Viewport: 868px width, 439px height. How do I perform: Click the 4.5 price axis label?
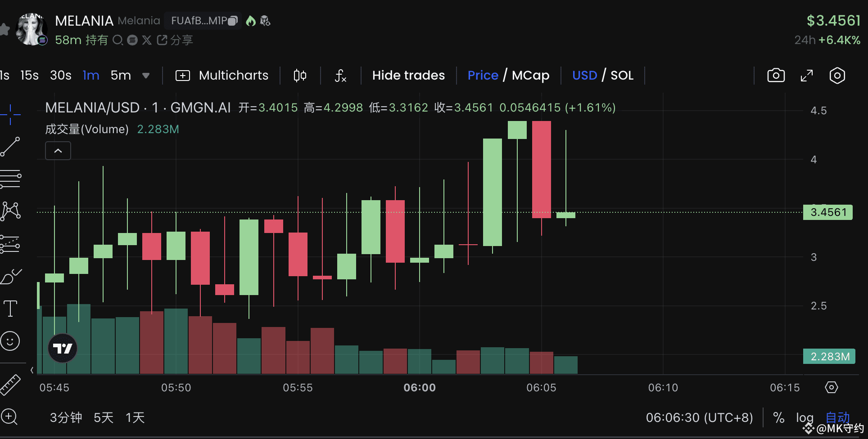[x=818, y=111]
